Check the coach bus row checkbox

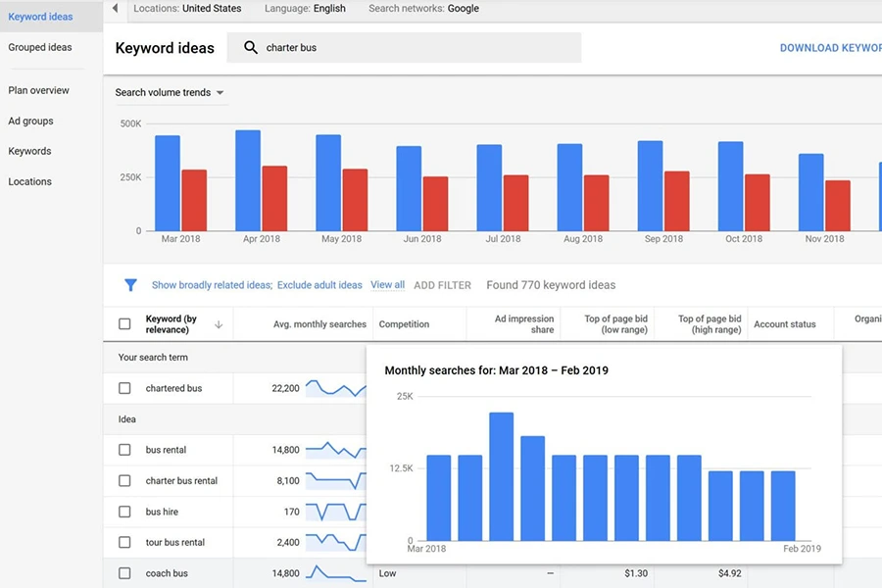point(124,573)
